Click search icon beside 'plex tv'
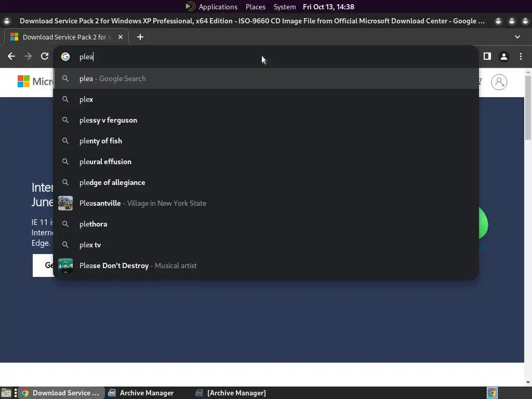This screenshot has height=399, width=532. (x=65, y=245)
